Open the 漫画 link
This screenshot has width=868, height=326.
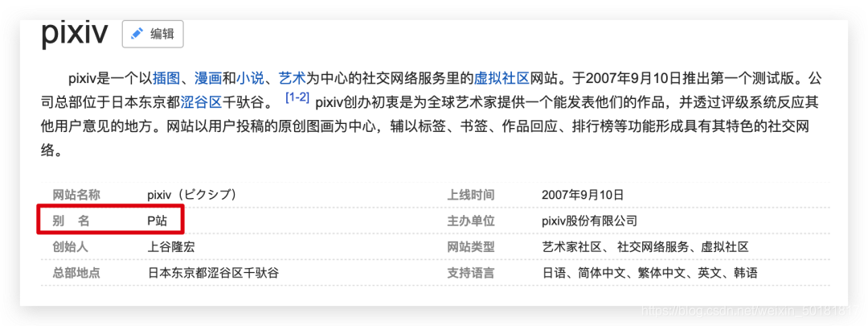208,79
